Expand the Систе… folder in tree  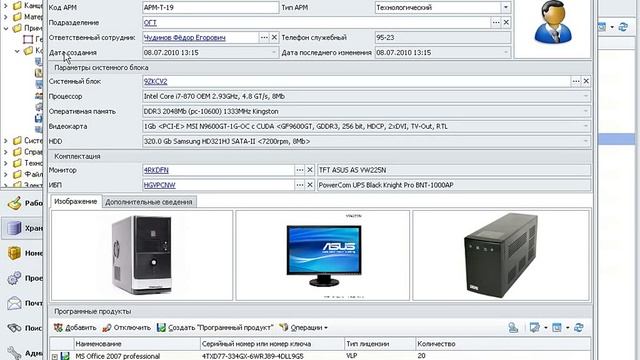point(6,140)
